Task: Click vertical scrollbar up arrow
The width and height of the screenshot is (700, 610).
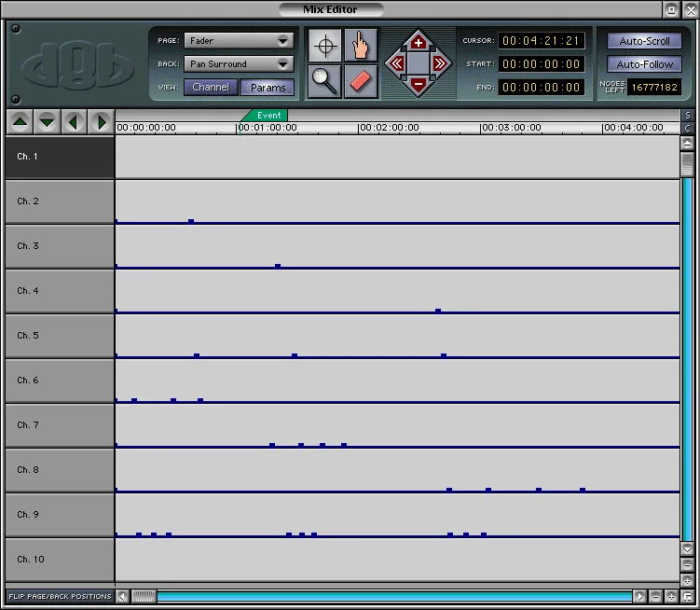Action: 688,143
